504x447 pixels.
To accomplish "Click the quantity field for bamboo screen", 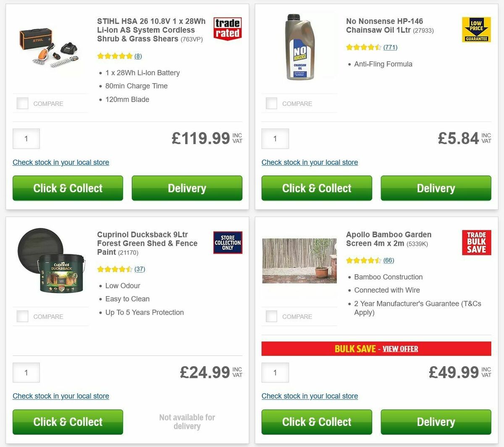I will pyautogui.click(x=275, y=372).
